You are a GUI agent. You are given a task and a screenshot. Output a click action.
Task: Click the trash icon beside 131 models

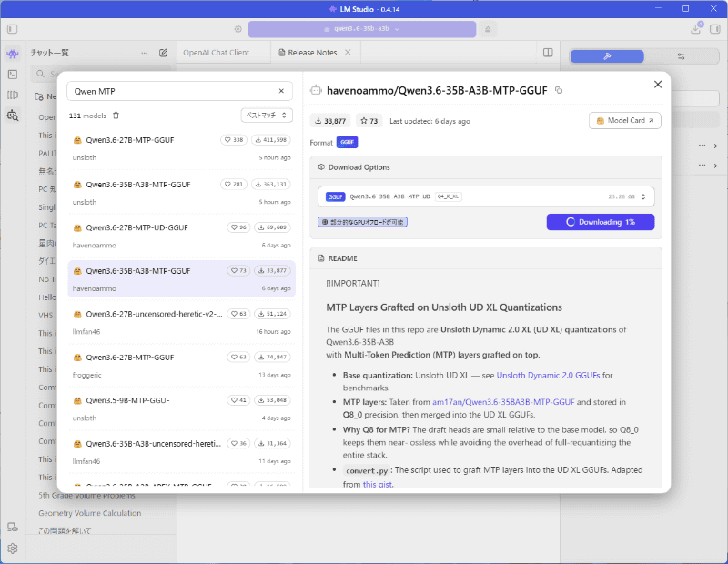(116, 116)
